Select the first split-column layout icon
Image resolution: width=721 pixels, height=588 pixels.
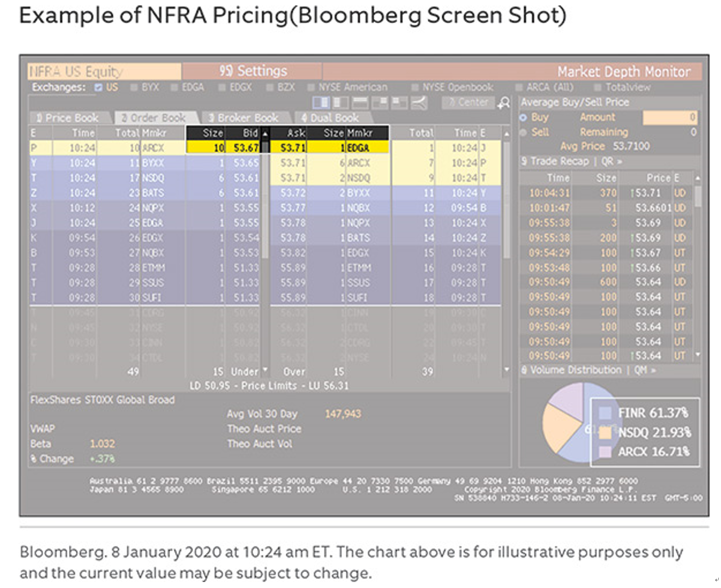(x=321, y=103)
